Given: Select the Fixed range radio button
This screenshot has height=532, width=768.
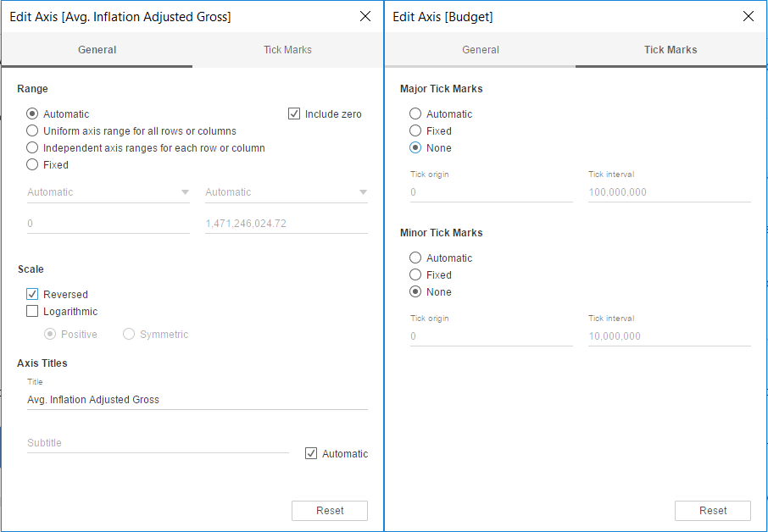Looking at the screenshot, I should pos(32,165).
